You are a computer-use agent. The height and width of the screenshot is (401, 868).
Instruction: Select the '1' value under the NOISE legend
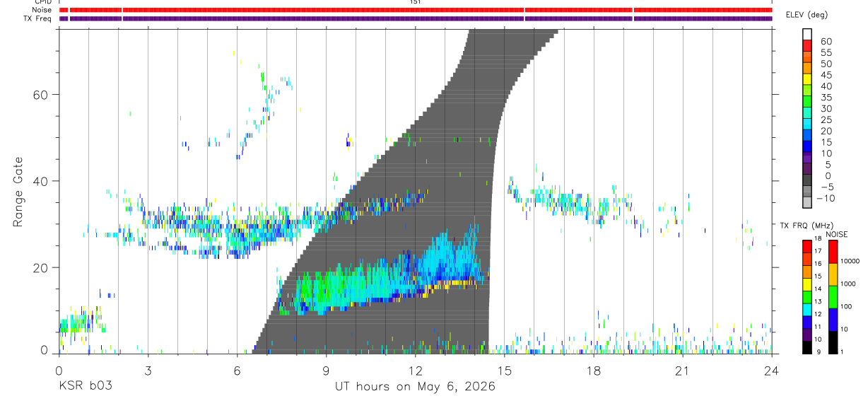(x=843, y=352)
